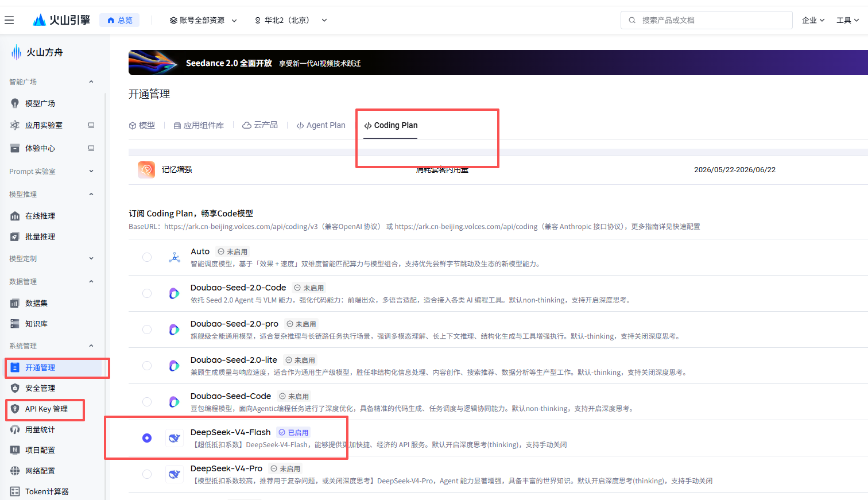The height and width of the screenshot is (500, 868).
Task: Click the DeepSeek-V4-Flash 已启用 status badge
Action: (293, 432)
